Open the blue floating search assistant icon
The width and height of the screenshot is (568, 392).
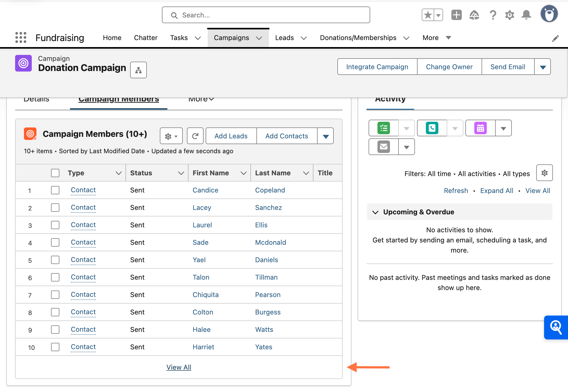556,327
